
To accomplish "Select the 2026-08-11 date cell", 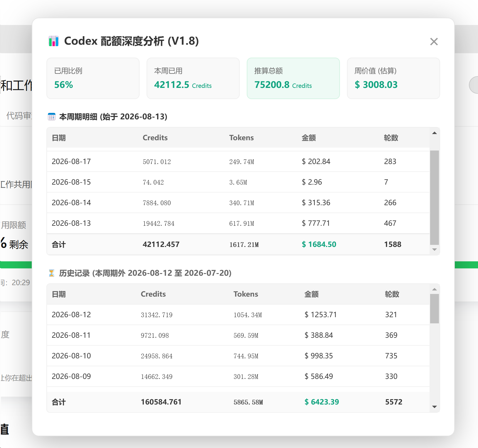I will (71, 335).
